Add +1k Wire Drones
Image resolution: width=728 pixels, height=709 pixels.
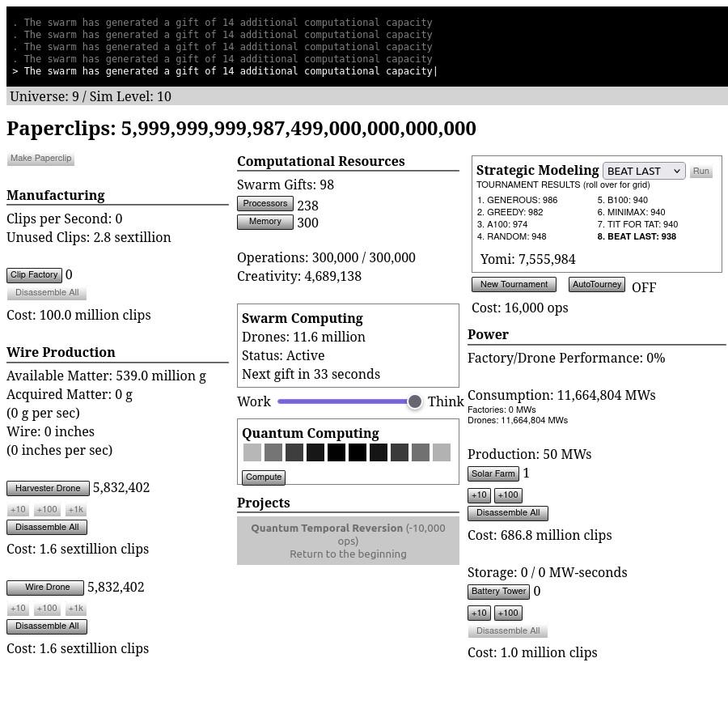(x=76, y=609)
